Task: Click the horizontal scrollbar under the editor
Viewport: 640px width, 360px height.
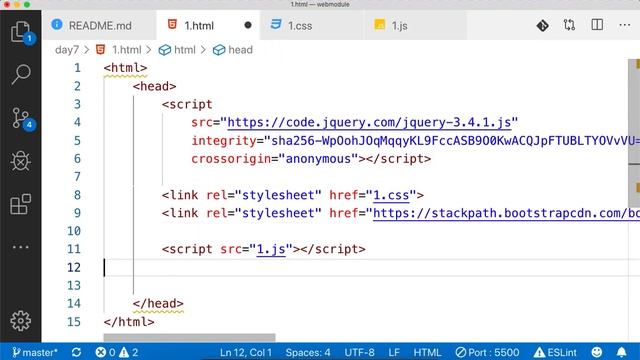Action: pyautogui.click(x=189, y=338)
